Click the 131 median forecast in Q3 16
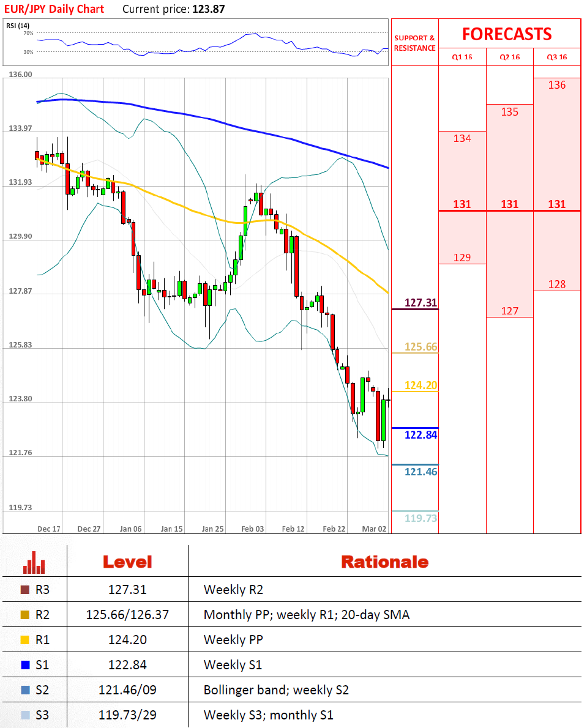The width and height of the screenshot is (587, 728). tap(557, 204)
